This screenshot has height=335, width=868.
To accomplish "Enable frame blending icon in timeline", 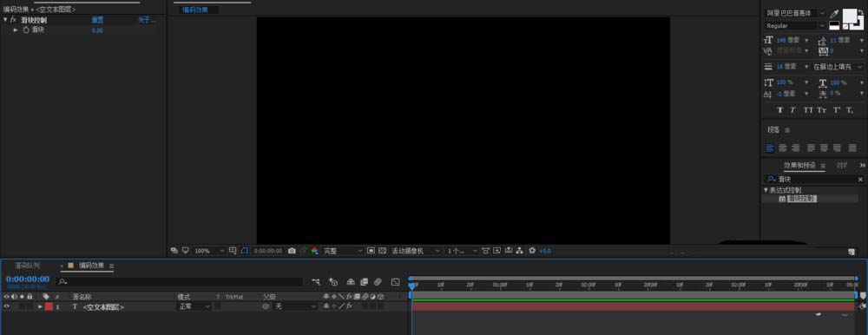I will tap(364, 282).
